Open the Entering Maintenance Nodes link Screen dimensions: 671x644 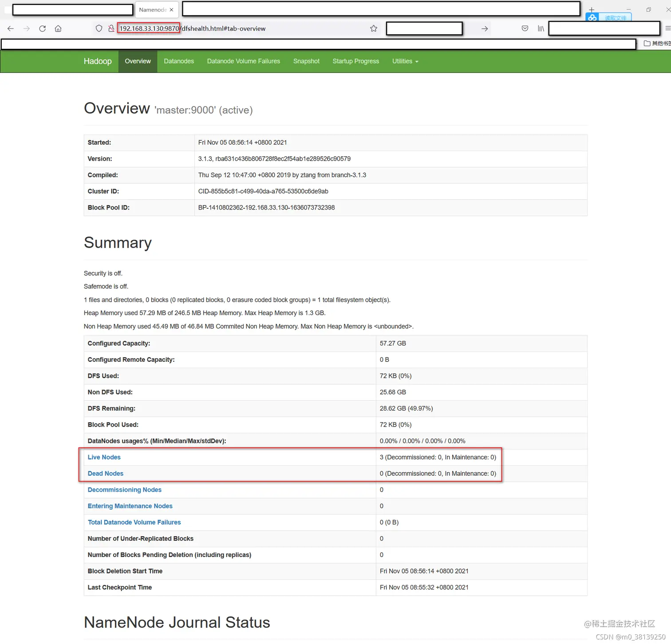tap(130, 506)
